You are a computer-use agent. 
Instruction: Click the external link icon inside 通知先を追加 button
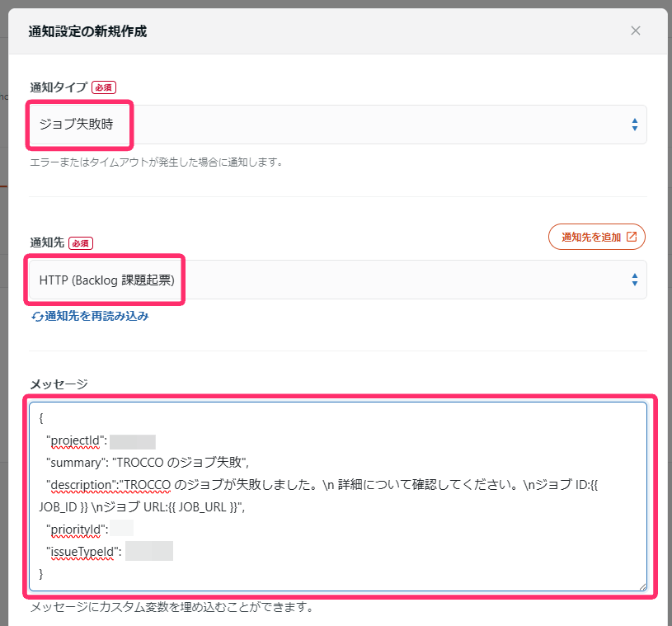pos(630,237)
